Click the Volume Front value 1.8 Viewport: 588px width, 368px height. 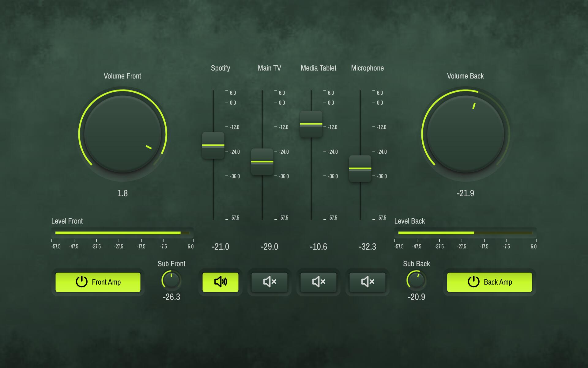(x=123, y=193)
